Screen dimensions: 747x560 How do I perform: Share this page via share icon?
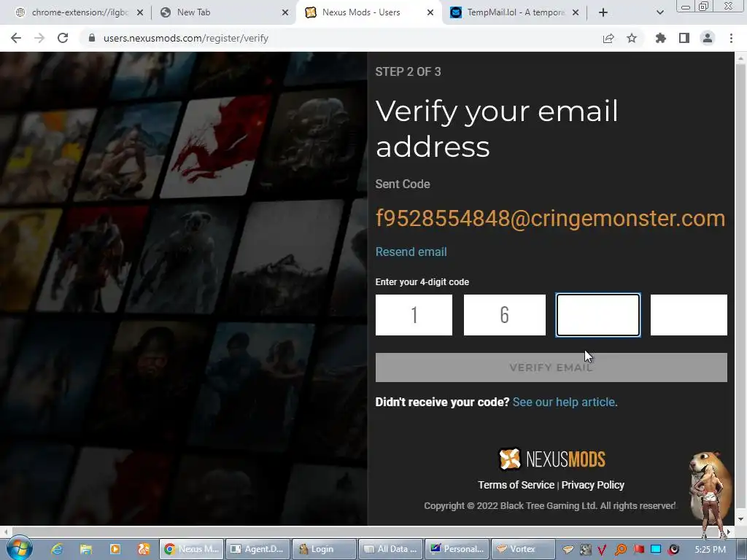[x=608, y=38]
